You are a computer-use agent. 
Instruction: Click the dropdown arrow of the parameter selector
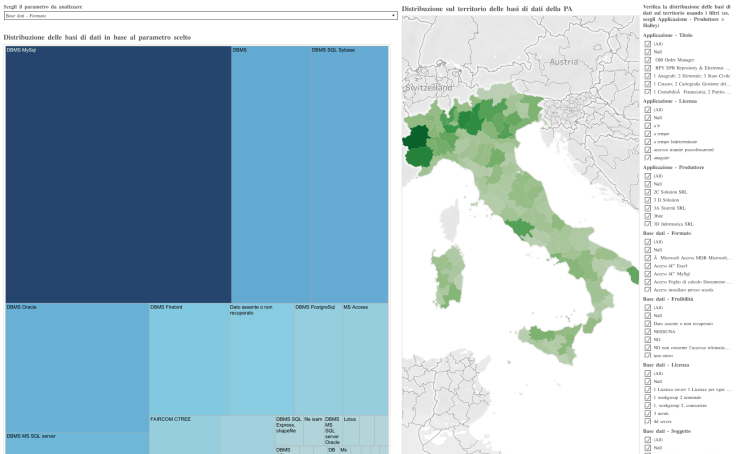(393, 15)
